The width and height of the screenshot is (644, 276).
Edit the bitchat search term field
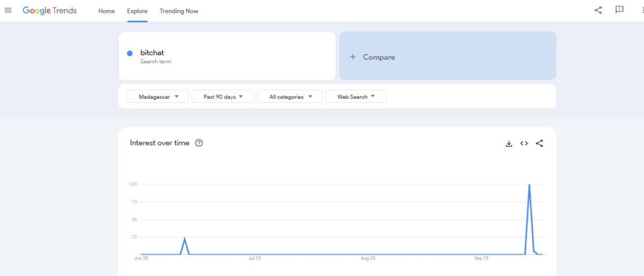tap(227, 56)
